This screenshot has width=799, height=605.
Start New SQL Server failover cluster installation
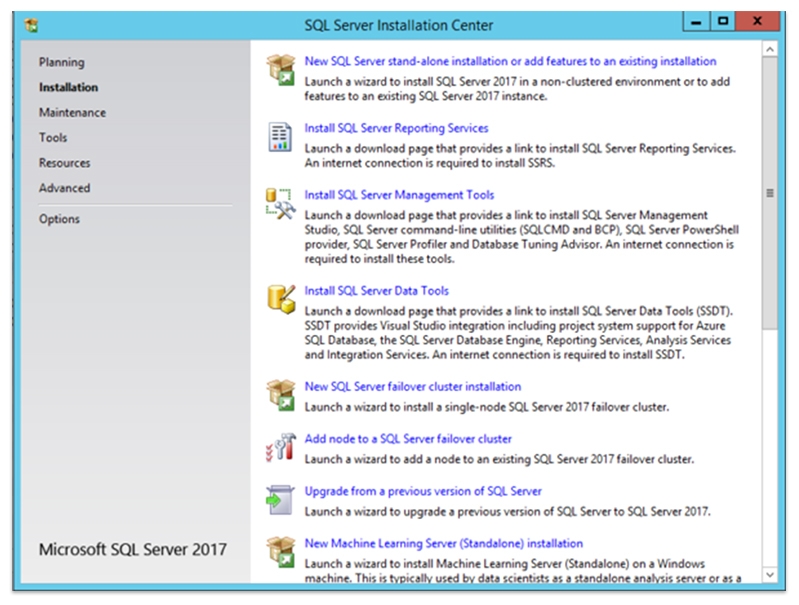tap(413, 386)
